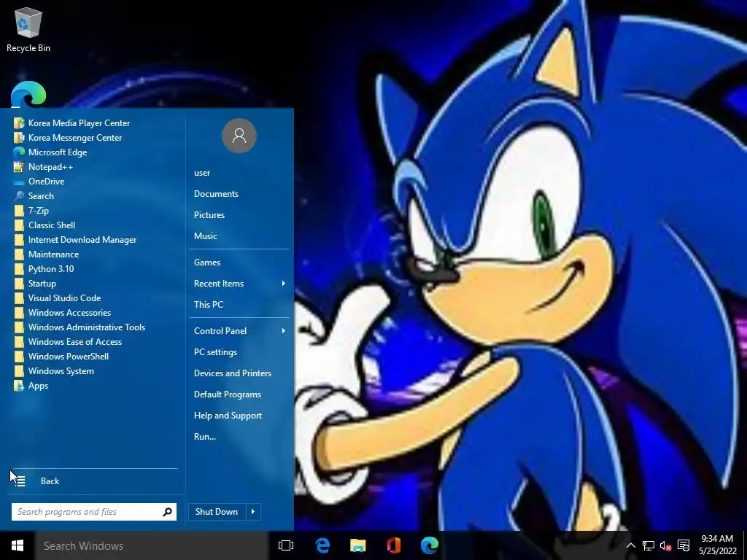Open File Explorer from the taskbar

(x=358, y=545)
